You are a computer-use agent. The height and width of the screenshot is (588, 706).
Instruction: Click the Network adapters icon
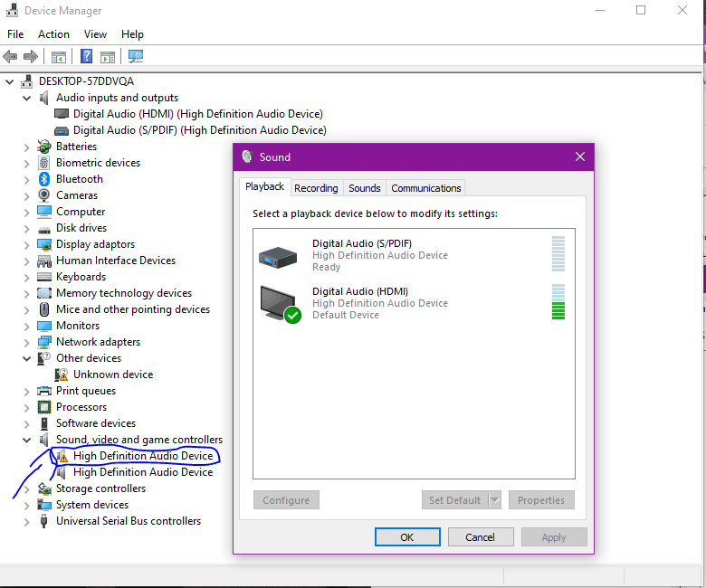coord(44,342)
